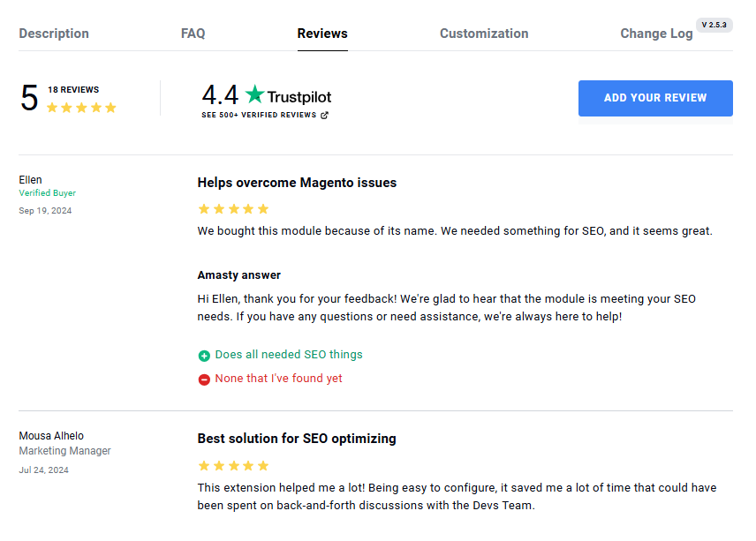Go to the Customization tab
This screenshot has height=541, width=756.
tap(484, 34)
